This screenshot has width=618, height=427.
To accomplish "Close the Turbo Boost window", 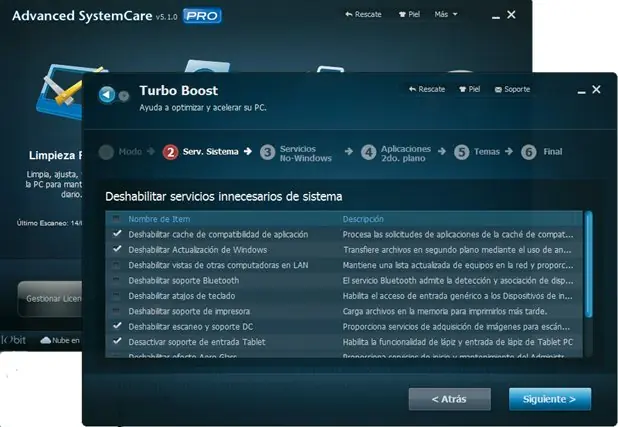I will (596, 90).
